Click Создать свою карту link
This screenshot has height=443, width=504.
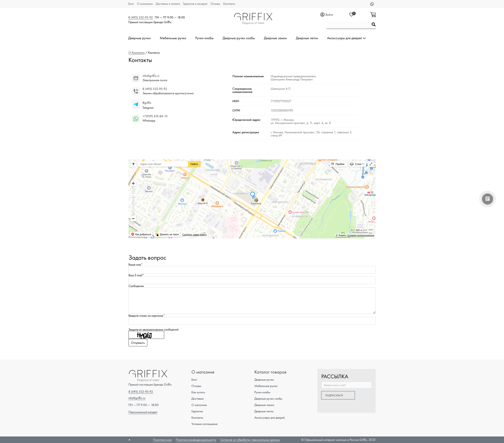[194, 234]
